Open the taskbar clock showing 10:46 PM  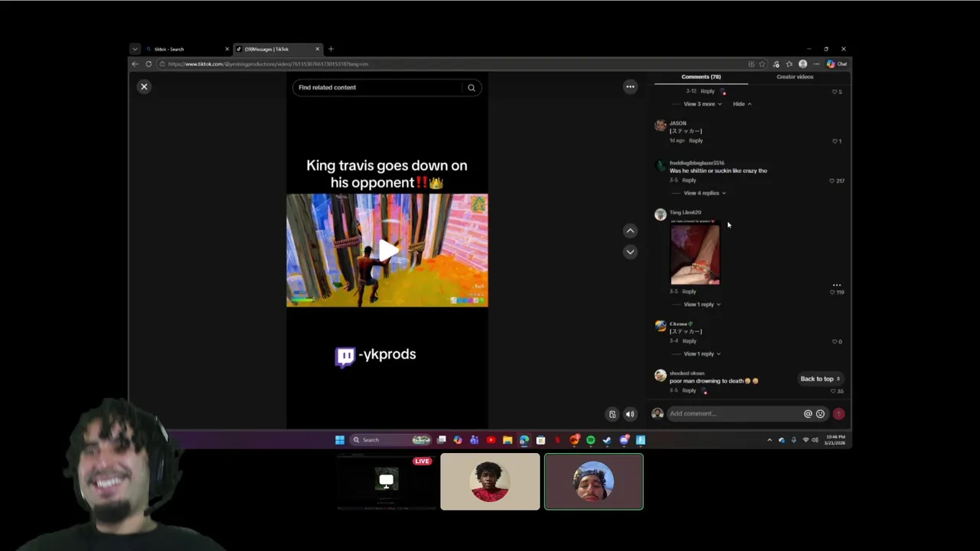tap(836, 440)
